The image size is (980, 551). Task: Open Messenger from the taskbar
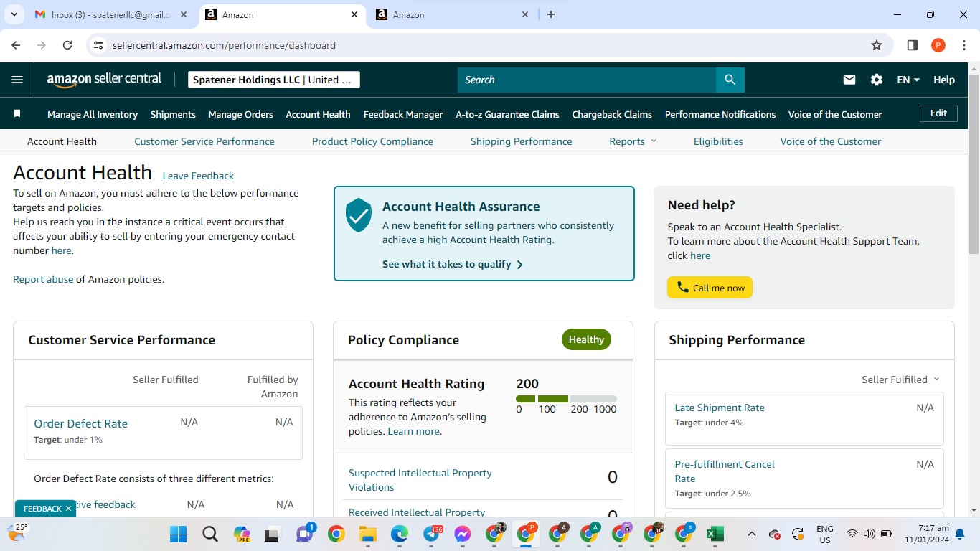pyautogui.click(x=463, y=534)
